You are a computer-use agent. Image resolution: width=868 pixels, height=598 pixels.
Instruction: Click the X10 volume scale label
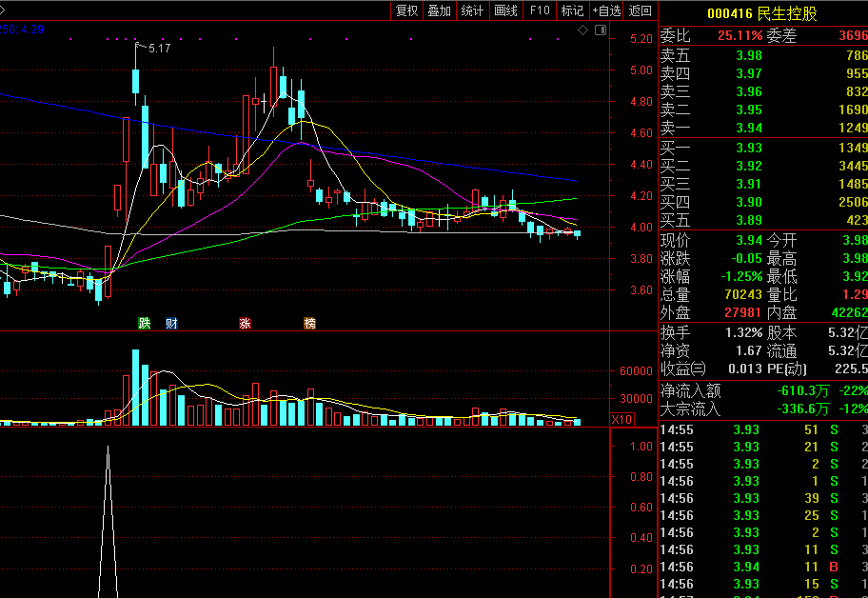click(x=621, y=420)
